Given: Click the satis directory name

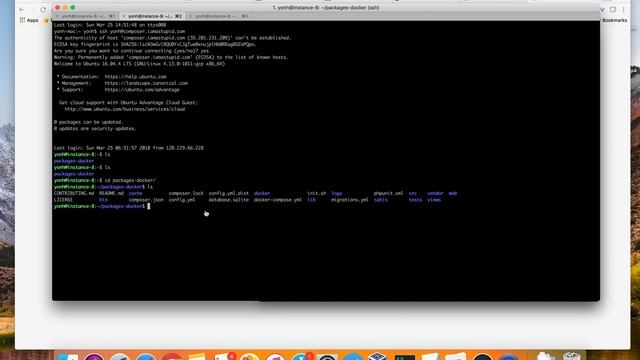Looking at the screenshot, I should [x=380, y=200].
